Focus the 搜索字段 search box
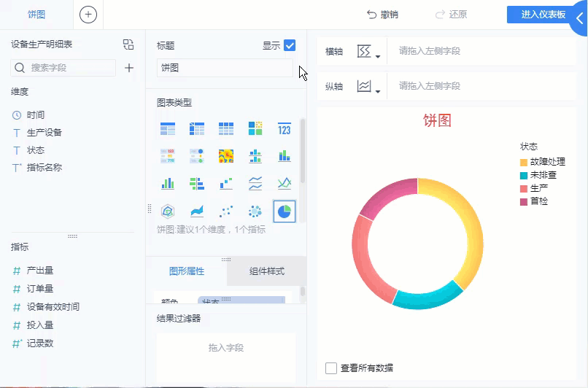Image resolution: width=588 pixels, height=388 pixels. (x=63, y=68)
